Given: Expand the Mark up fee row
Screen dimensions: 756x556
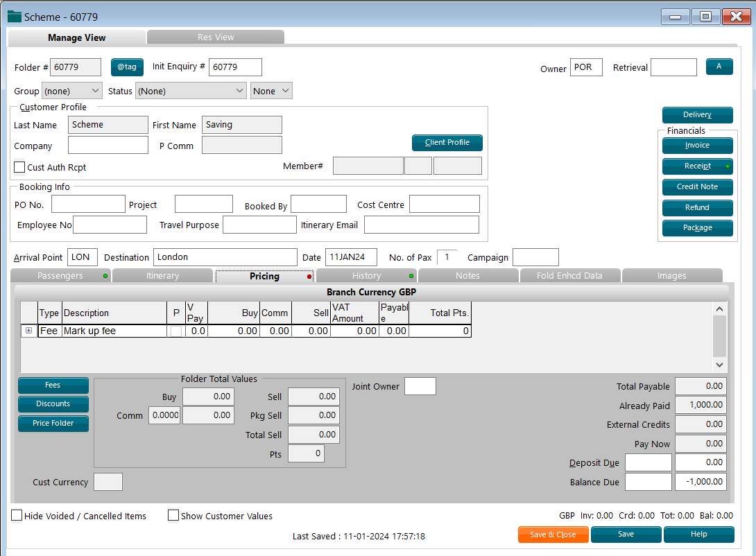Looking at the screenshot, I should pyautogui.click(x=29, y=331).
